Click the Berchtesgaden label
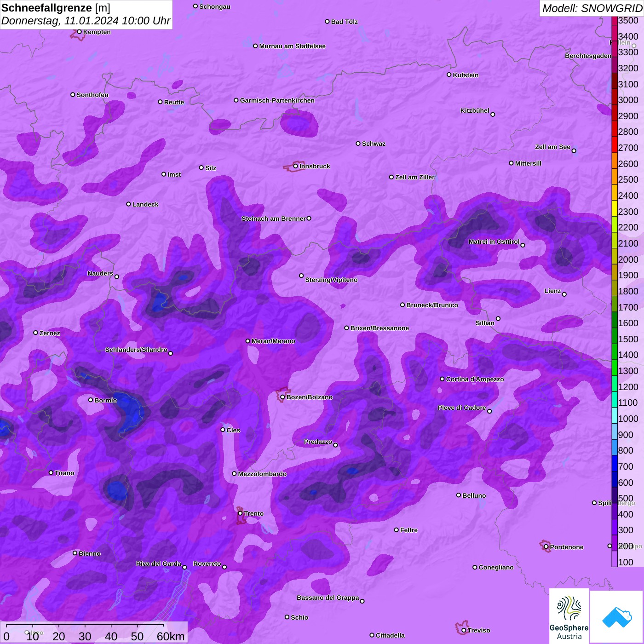Viewport: 644px width, 644px height. (x=588, y=56)
